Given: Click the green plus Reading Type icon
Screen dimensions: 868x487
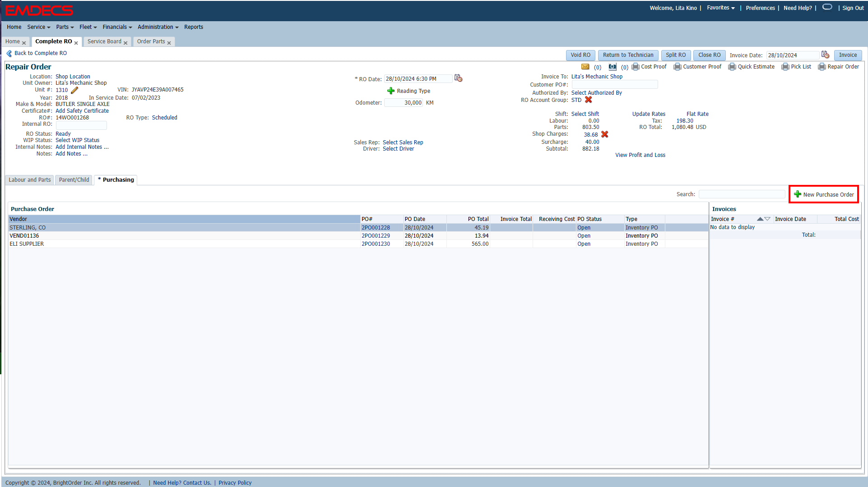Looking at the screenshot, I should (x=391, y=91).
